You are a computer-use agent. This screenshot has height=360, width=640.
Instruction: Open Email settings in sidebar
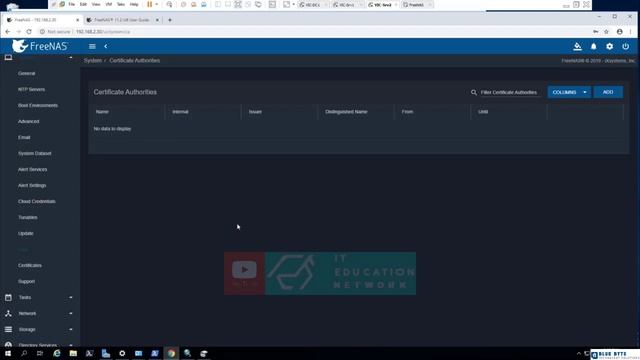pos(24,137)
